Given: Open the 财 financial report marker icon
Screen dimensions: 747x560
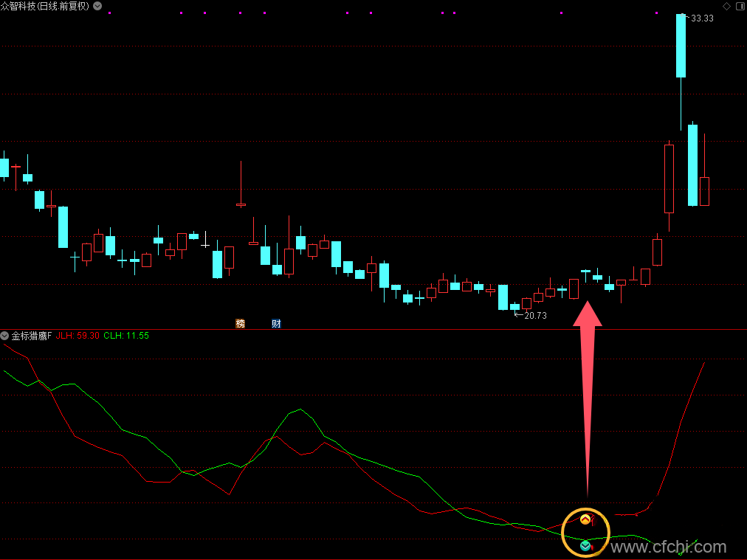Looking at the screenshot, I should pyautogui.click(x=276, y=324).
